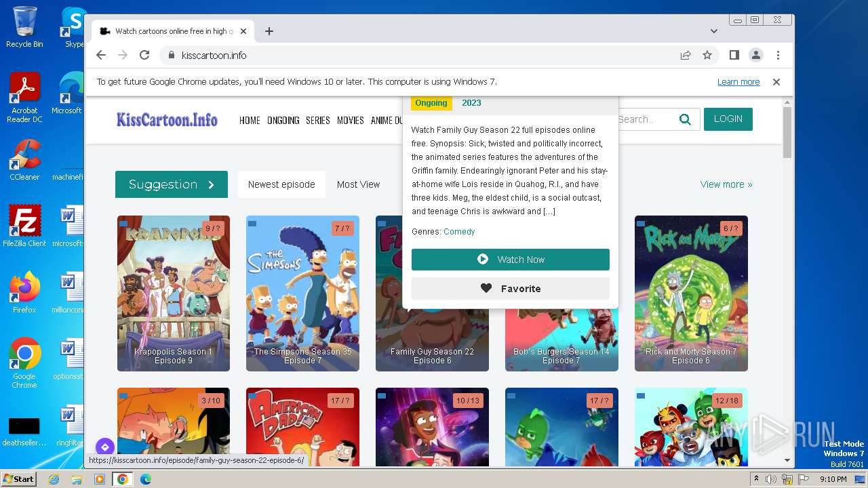Image resolution: width=868 pixels, height=488 pixels.
Task: Open Acrobat Reader DC desktop icon
Action: coord(24,98)
